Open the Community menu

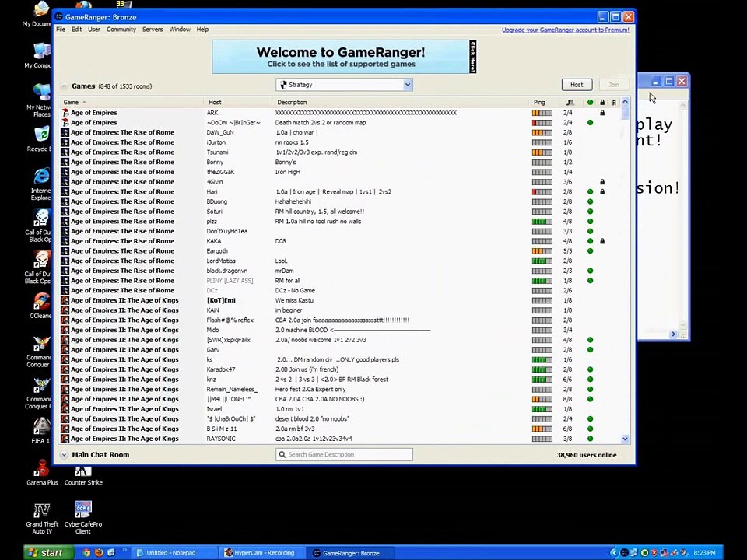pos(121,30)
